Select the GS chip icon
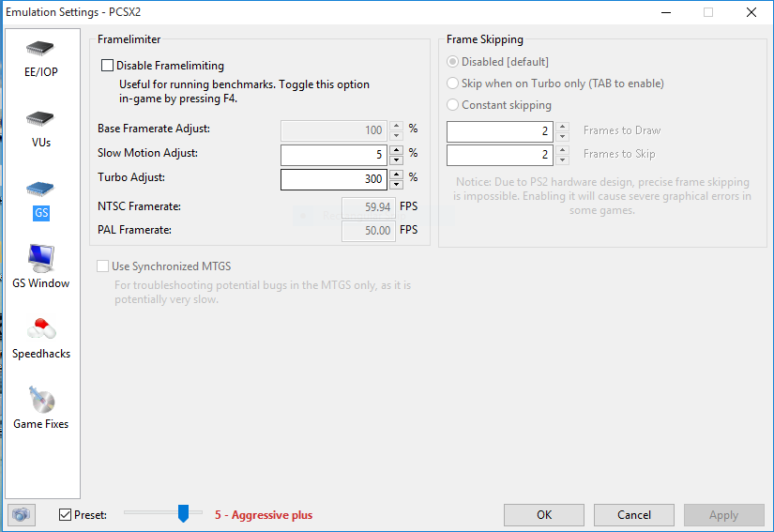 [40, 189]
